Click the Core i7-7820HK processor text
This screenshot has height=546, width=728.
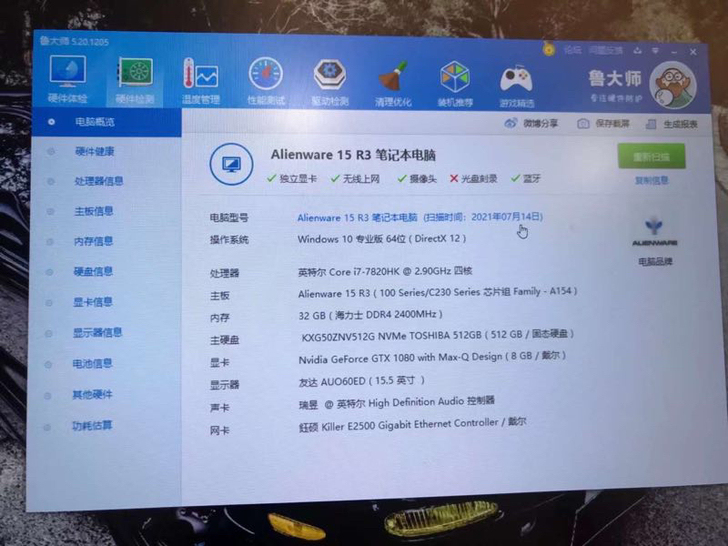click(385, 271)
